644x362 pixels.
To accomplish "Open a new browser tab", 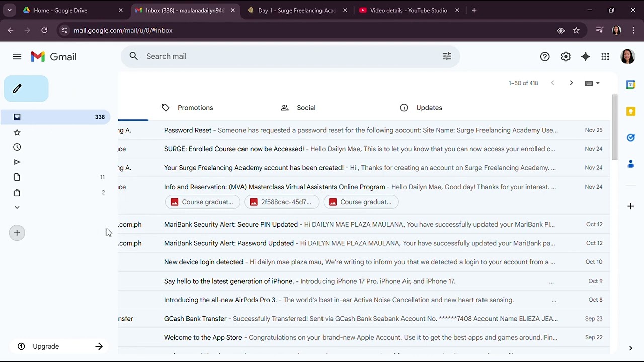I will click(x=474, y=10).
